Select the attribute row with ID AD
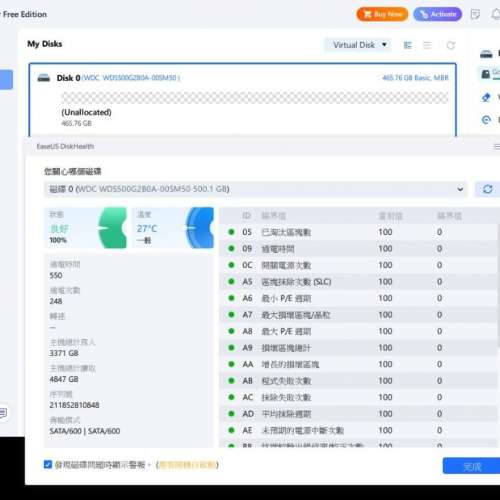The height and width of the screenshot is (500, 500). [358, 414]
